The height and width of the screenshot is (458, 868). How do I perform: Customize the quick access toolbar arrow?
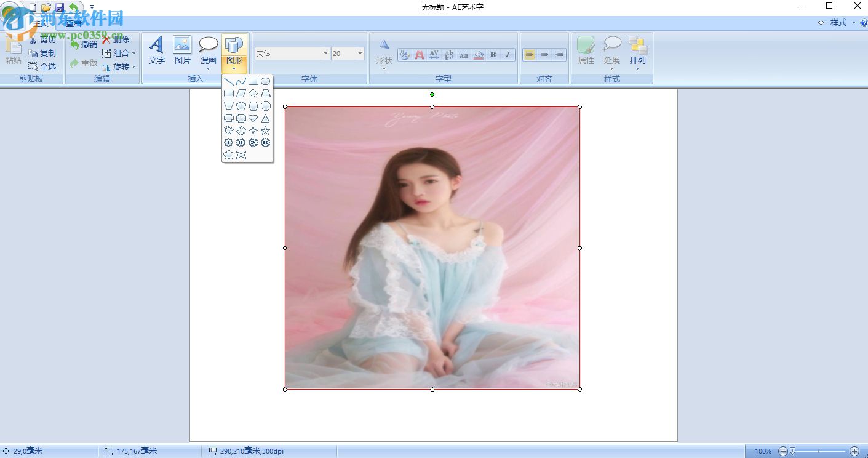(x=92, y=7)
